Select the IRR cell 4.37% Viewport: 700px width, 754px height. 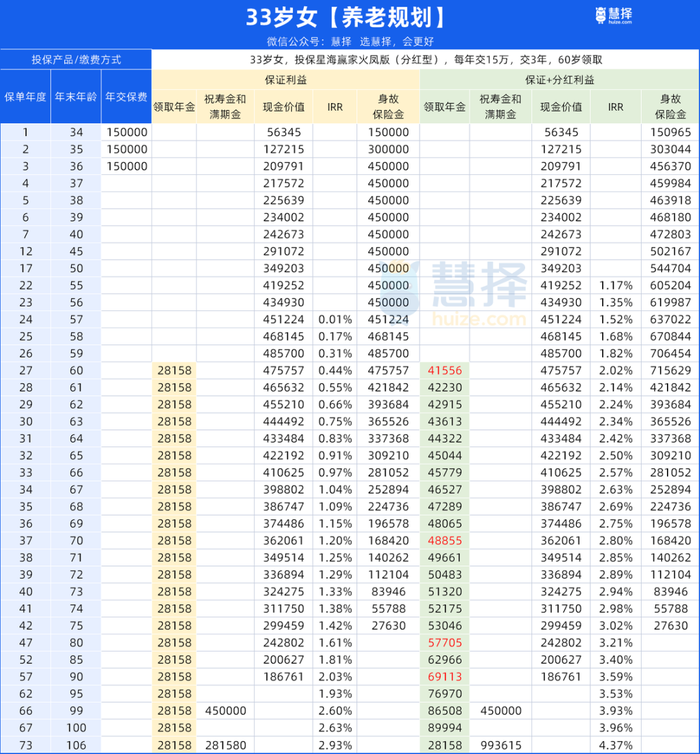(x=615, y=746)
